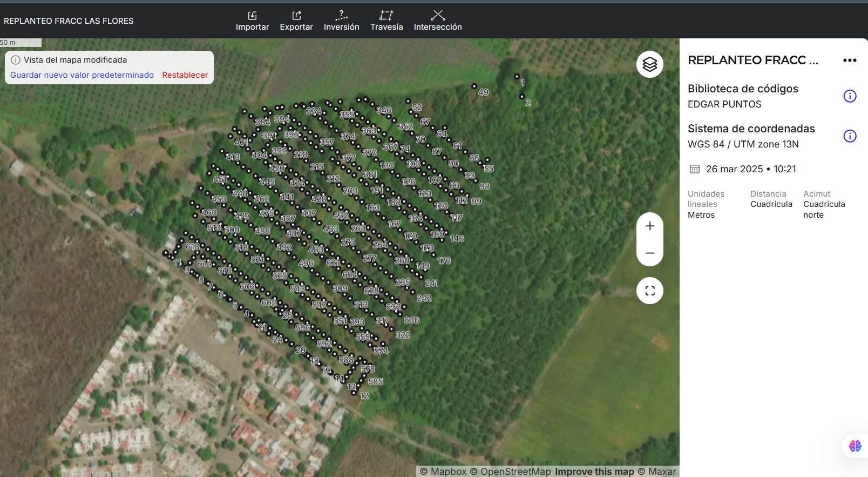This screenshot has height=477, width=868.
Task: Click WGS 84 / UTM zone 13N text
Action: [743, 144]
